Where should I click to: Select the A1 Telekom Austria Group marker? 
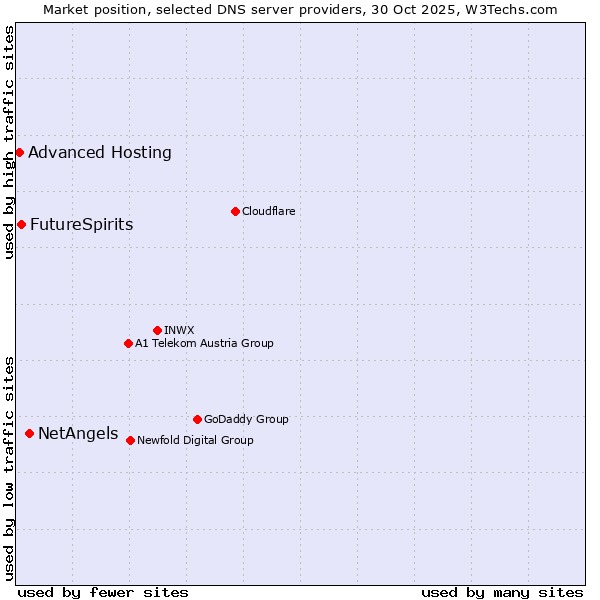pyautogui.click(x=128, y=343)
